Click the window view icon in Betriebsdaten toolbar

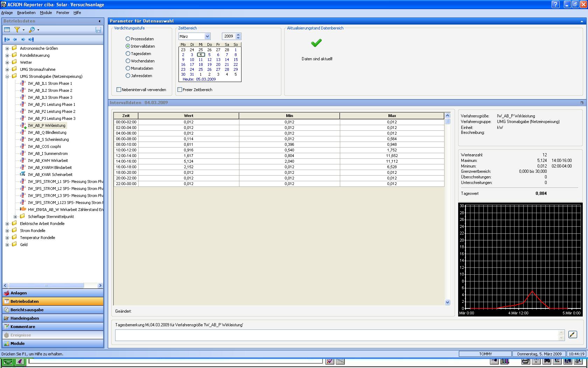coord(7,30)
